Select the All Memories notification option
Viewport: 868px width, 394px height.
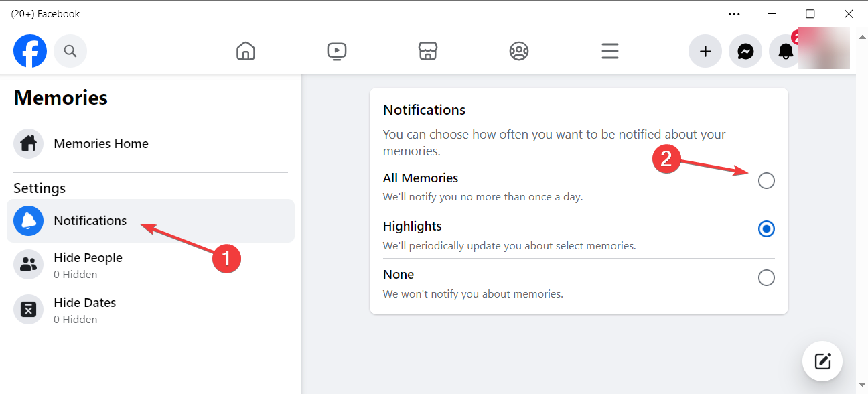(x=766, y=180)
